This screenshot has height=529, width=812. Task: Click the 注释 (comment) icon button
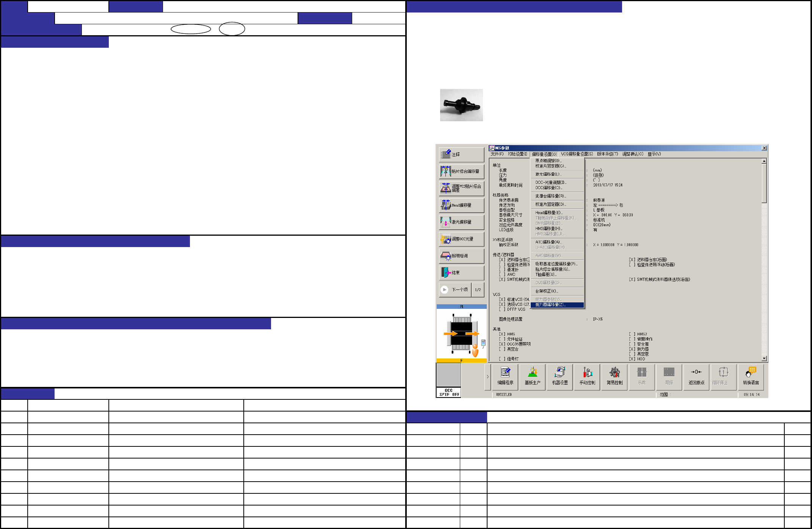coord(461,155)
